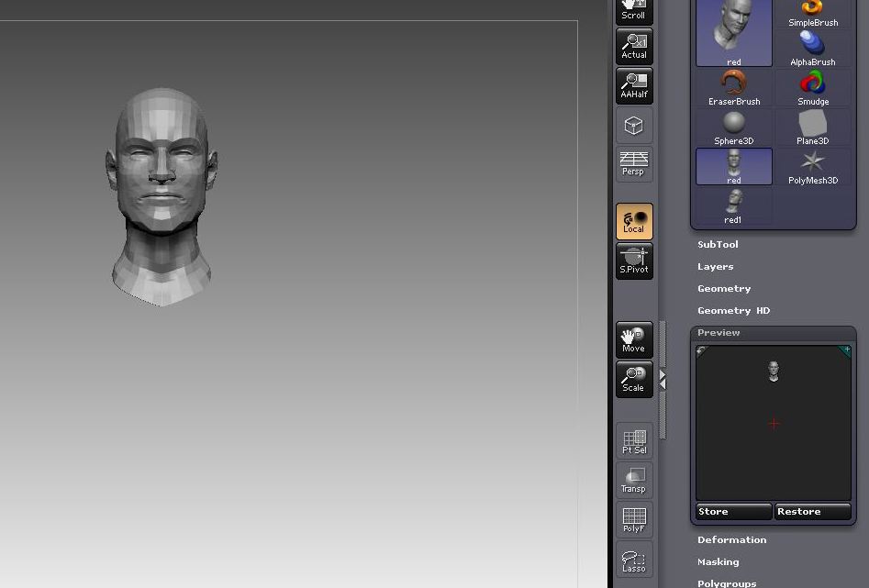Expand the Deformation section
This screenshot has height=588, width=869.
[x=732, y=539]
